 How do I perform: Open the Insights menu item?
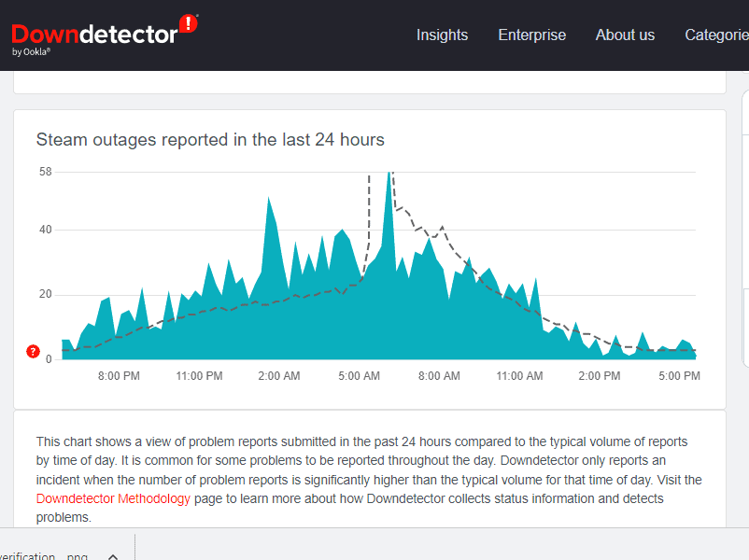click(442, 35)
